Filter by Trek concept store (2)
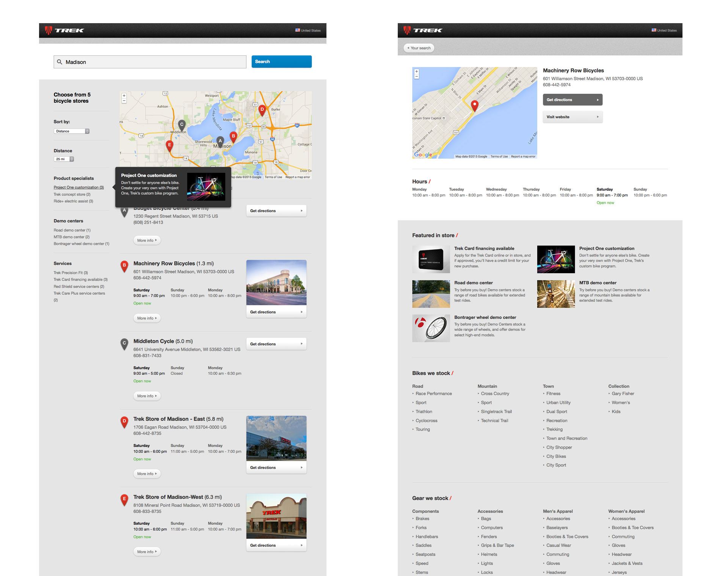Viewport: 728px width, 576px height. point(72,194)
